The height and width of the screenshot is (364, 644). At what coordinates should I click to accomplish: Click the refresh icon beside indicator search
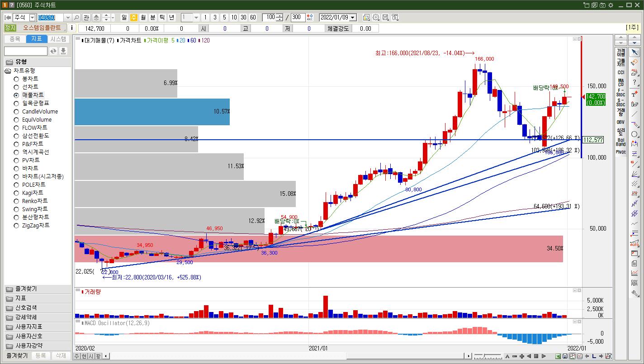53,51
